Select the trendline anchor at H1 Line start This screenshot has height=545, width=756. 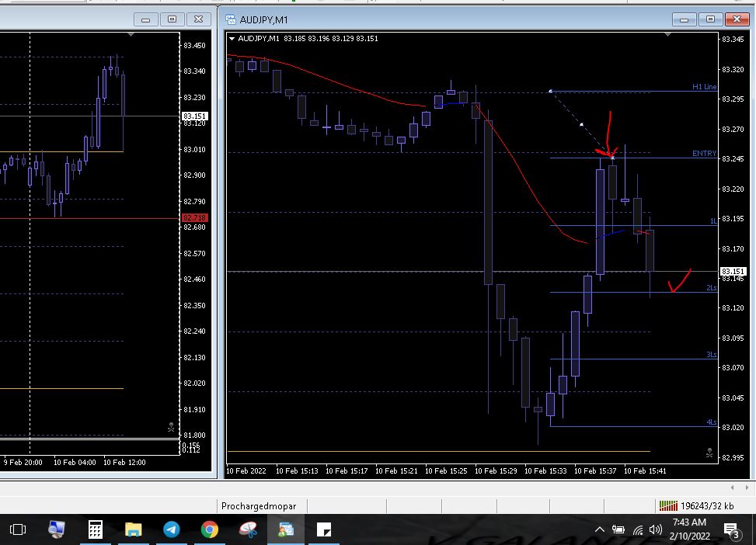point(550,91)
